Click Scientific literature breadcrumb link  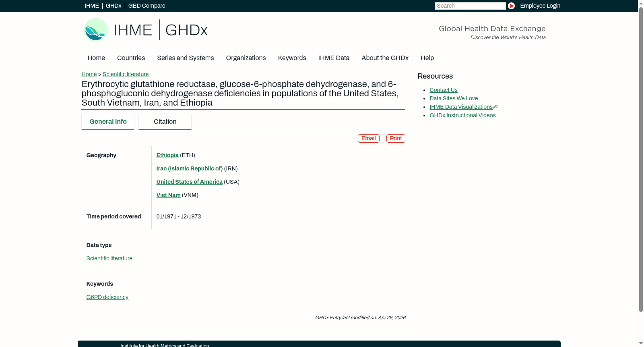tap(126, 74)
